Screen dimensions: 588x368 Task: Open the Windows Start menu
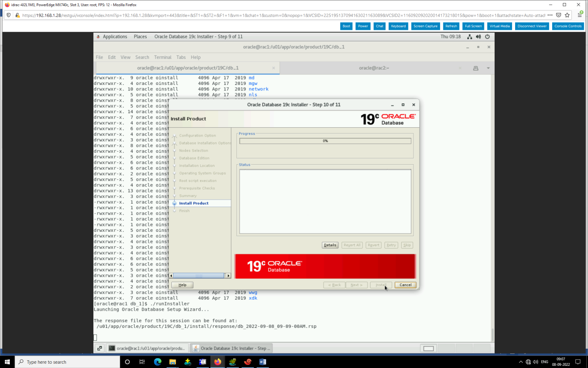[x=7, y=362]
